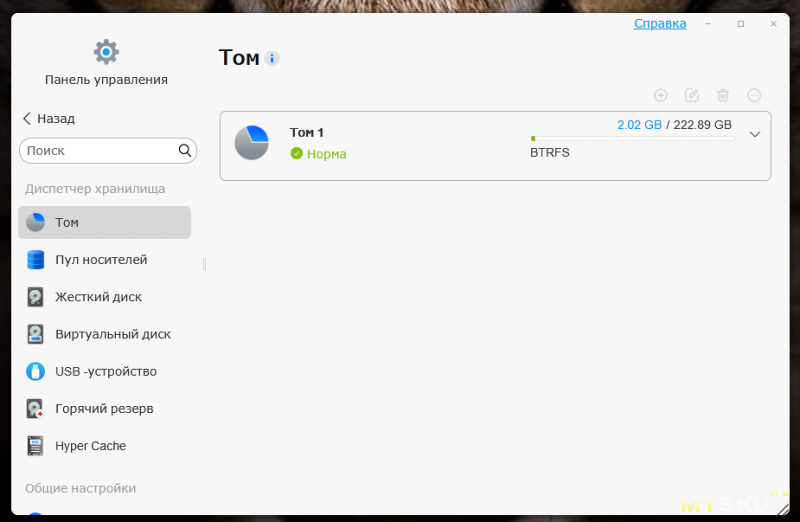Click the edit volume pencil icon

[x=691, y=95]
